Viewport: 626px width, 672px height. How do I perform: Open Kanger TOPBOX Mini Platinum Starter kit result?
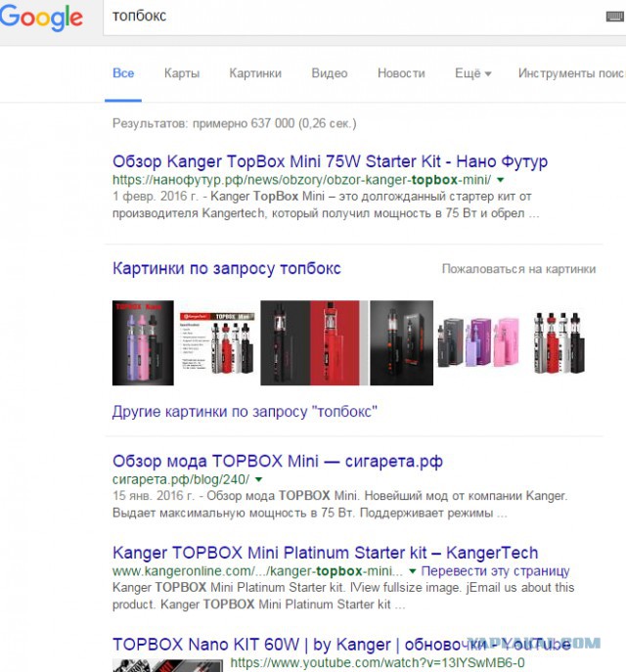325,553
